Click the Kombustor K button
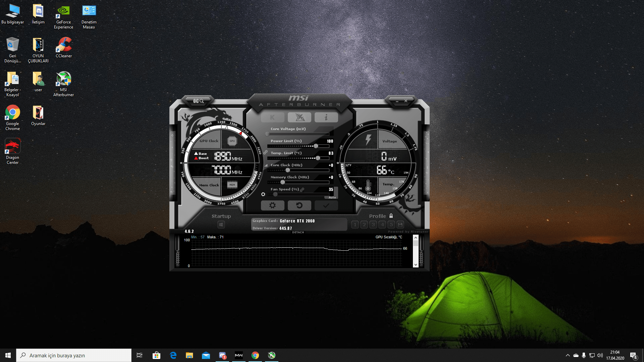The height and width of the screenshot is (362, 644). coord(272,117)
